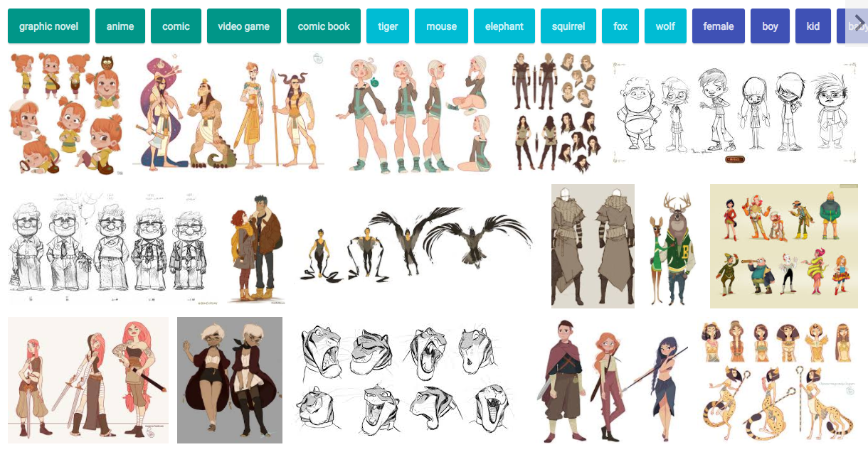Open the deer couple in varsity jacket image
The height and width of the screenshot is (452, 868).
click(x=672, y=246)
